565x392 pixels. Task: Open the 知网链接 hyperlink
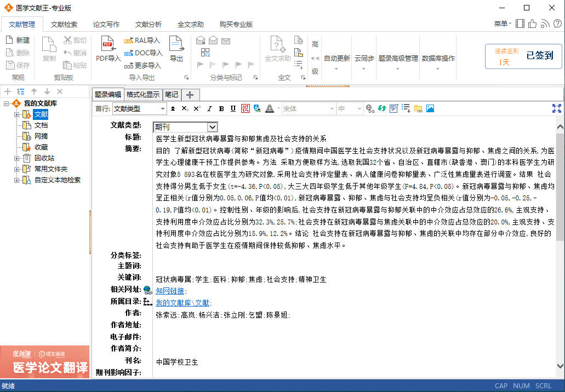point(170,291)
